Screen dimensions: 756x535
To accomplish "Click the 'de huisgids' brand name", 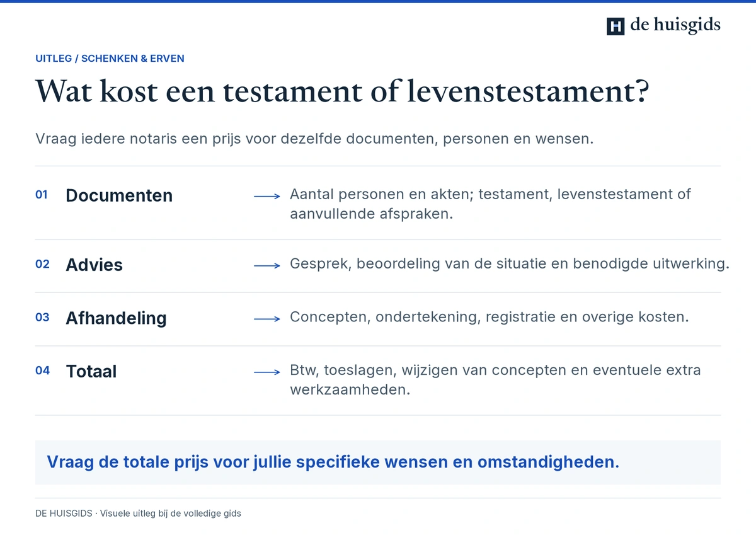I will click(675, 25).
